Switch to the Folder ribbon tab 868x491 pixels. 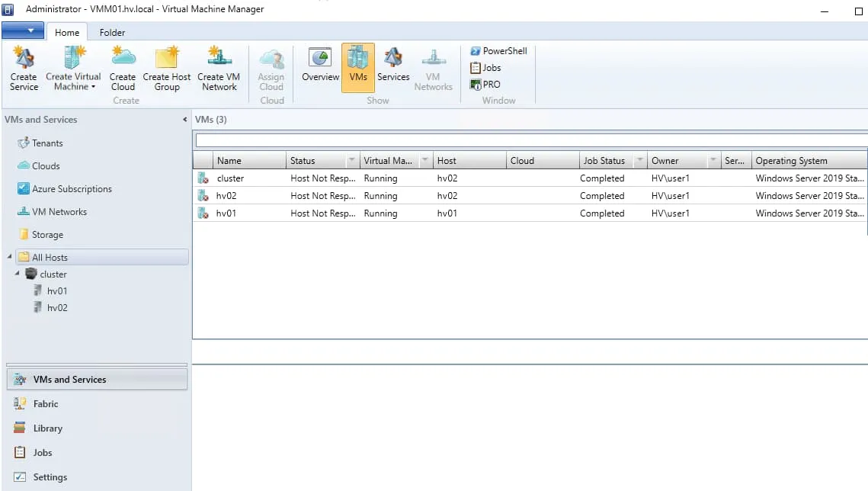[x=112, y=33]
